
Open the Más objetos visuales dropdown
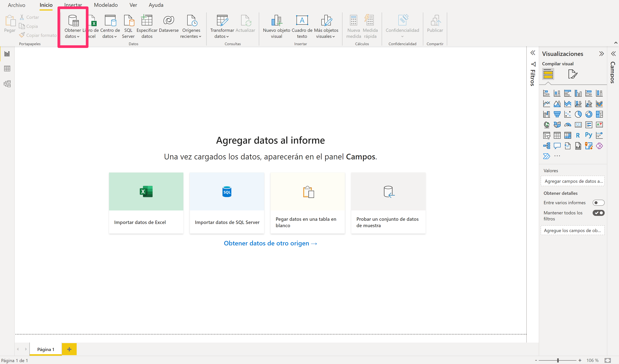pos(326,27)
